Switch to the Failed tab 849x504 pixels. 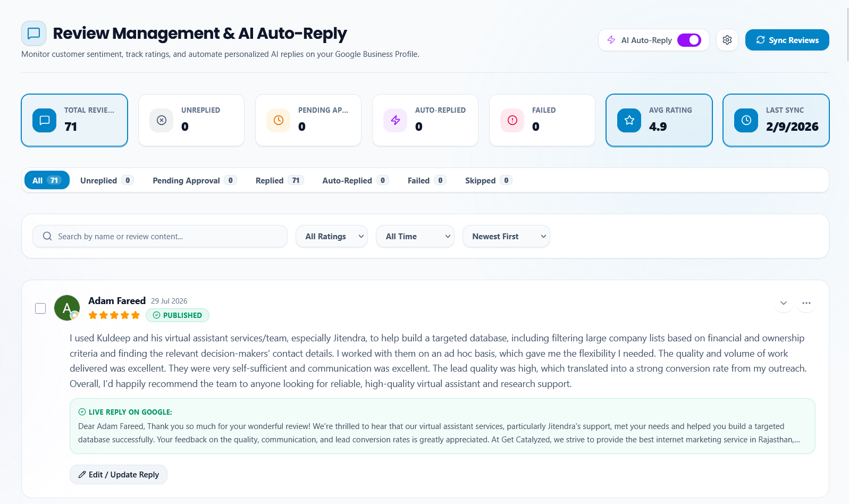427,180
